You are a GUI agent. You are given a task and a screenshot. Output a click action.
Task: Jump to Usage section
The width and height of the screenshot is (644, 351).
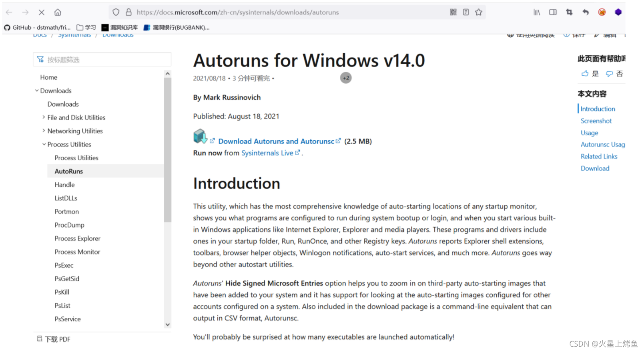pos(589,133)
